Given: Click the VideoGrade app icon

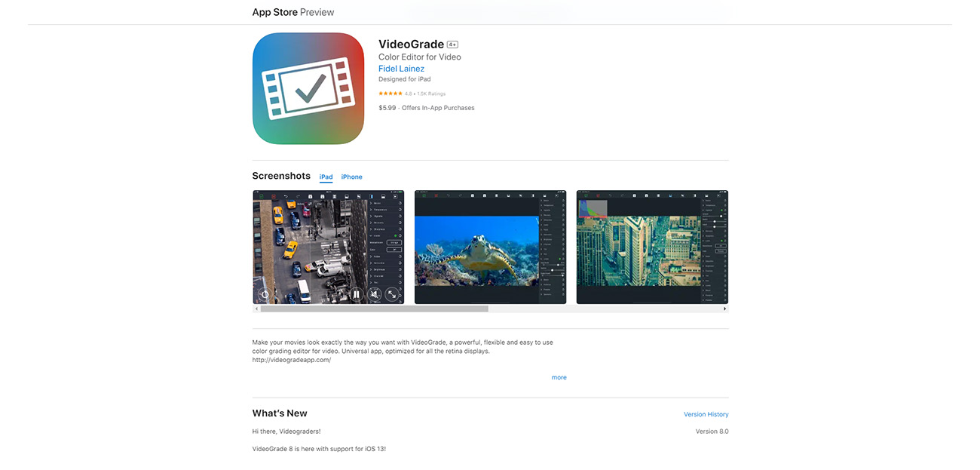Looking at the screenshot, I should click(x=308, y=88).
